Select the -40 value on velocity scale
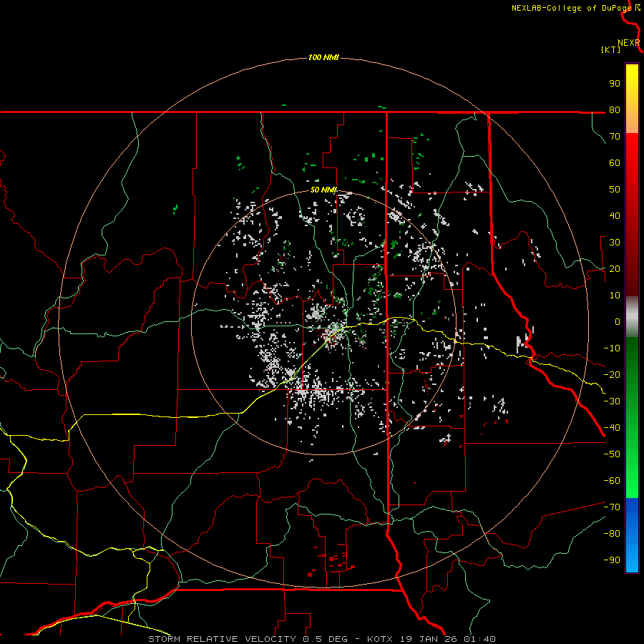 click(x=612, y=428)
